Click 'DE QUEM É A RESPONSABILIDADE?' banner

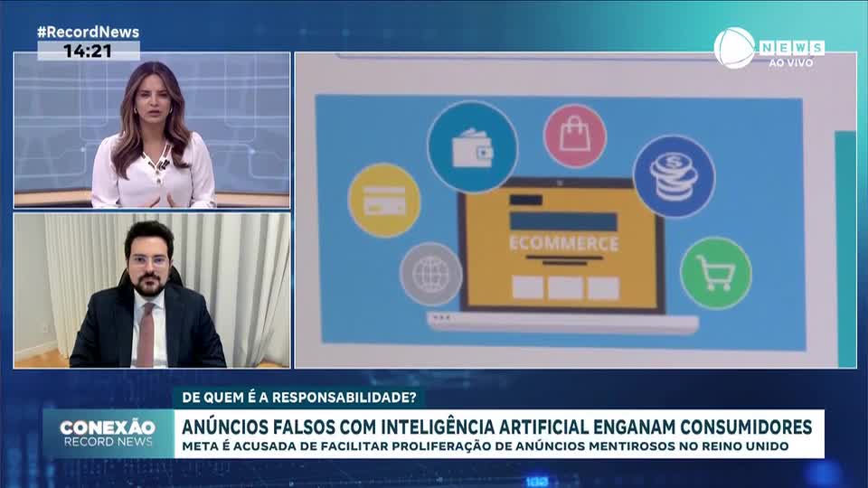tap(299, 398)
